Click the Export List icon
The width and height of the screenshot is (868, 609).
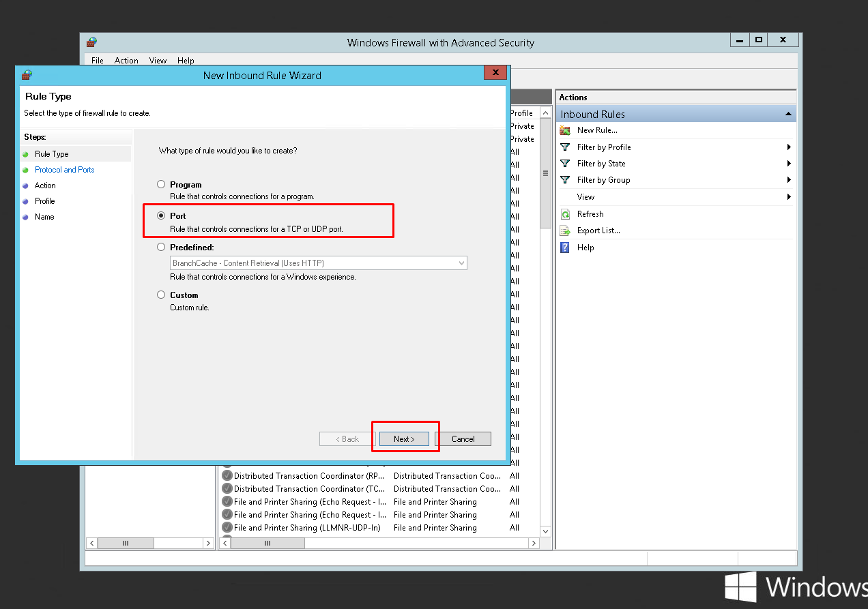pyautogui.click(x=565, y=231)
